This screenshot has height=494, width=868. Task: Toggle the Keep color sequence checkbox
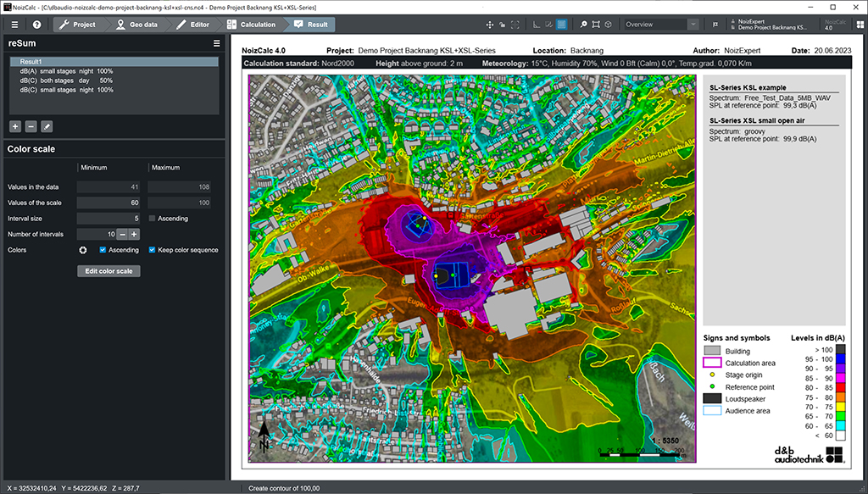click(x=152, y=250)
